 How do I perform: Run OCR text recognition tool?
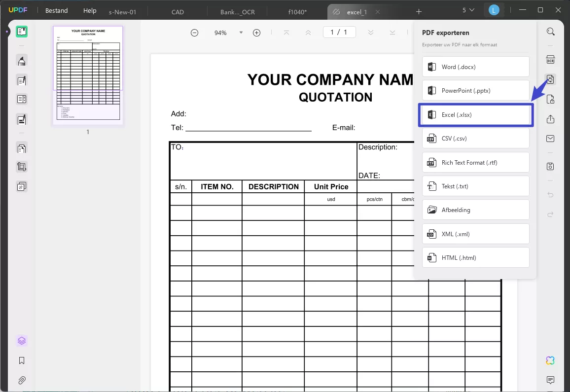point(550,59)
